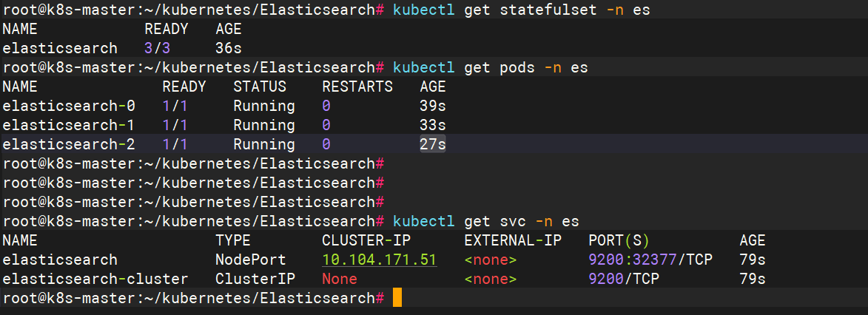Click the READY '1/1' value of elasticsearch-0
This screenshot has height=315, width=868.
[175, 106]
